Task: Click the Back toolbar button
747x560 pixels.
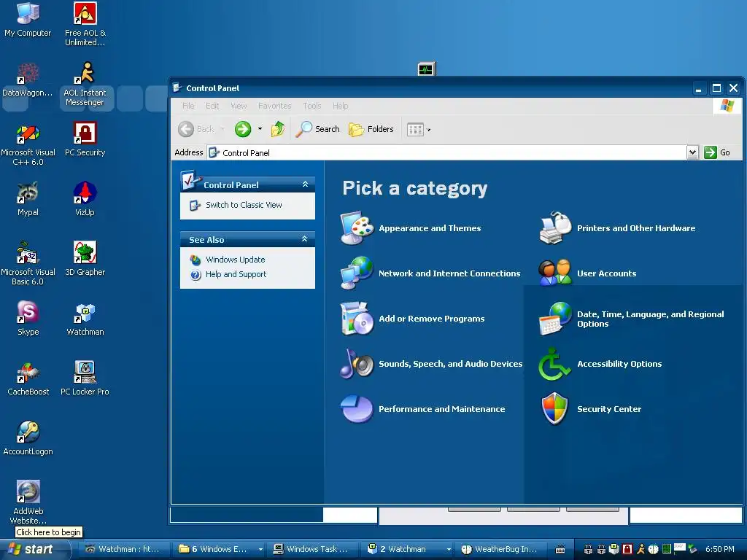Action: [197, 129]
